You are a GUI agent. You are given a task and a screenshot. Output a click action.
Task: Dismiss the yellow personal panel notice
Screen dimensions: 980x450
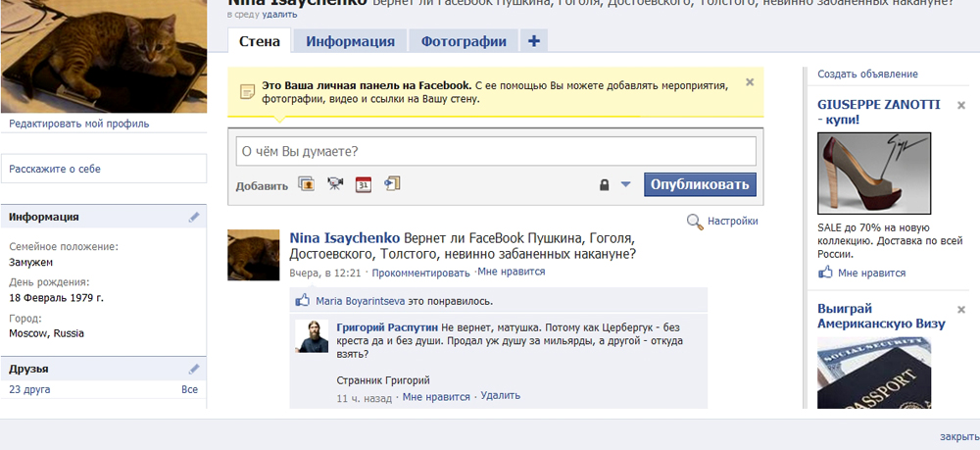(x=750, y=82)
